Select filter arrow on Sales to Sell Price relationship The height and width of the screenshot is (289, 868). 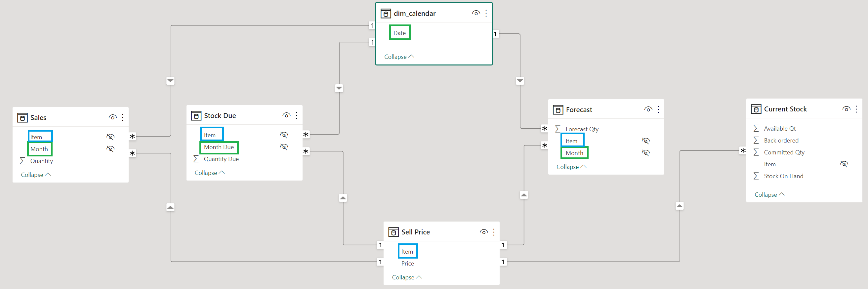(x=171, y=207)
